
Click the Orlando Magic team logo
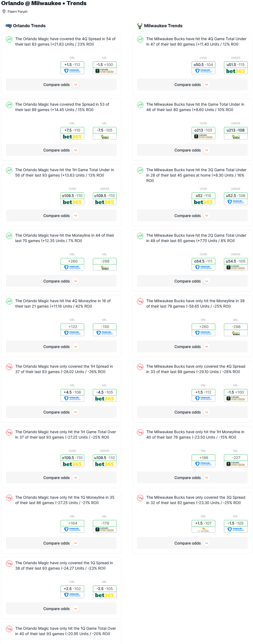[x=9, y=26]
